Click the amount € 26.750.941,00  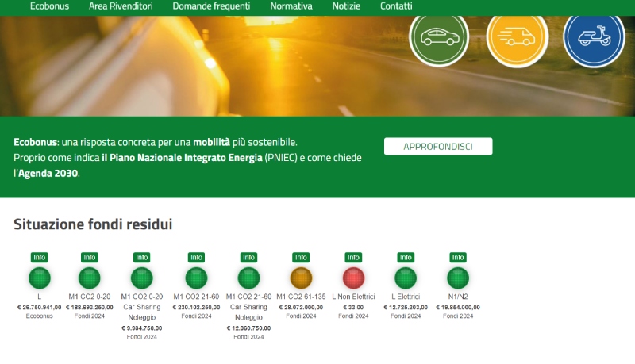39,308
